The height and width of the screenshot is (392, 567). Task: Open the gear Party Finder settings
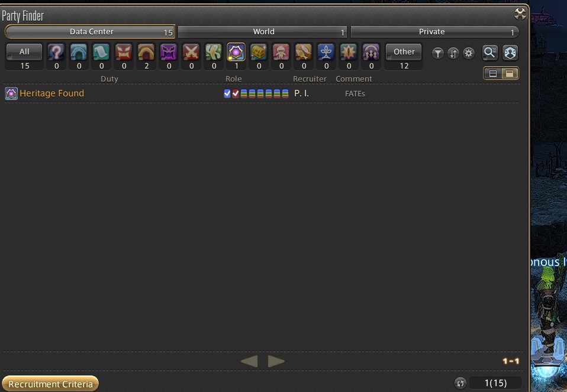click(x=469, y=53)
